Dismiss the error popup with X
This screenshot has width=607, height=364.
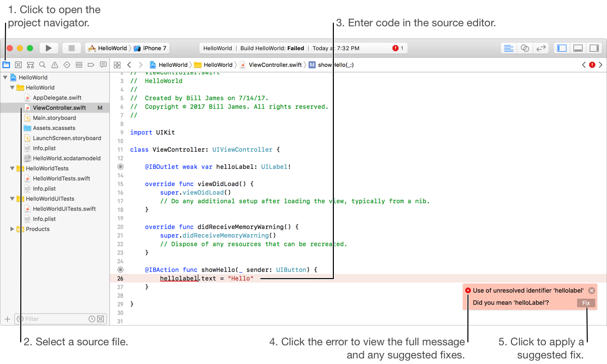coord(591,291)
